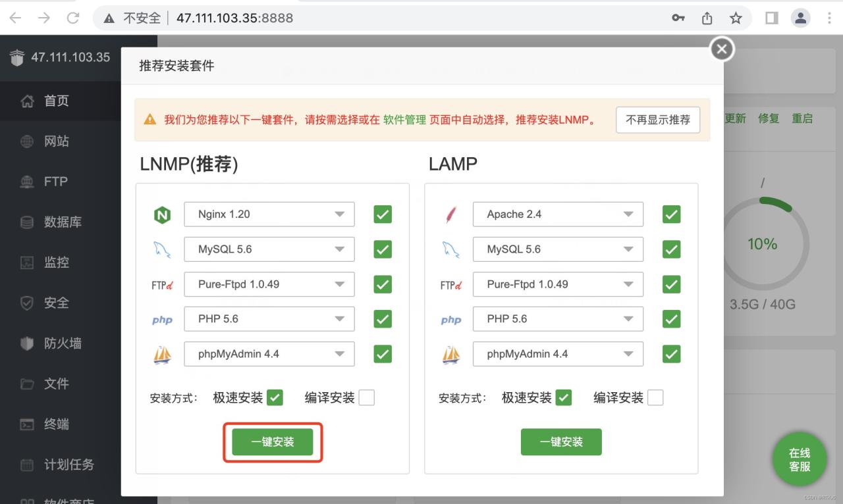
Task: Open LNMP phpMyAdmin 4.4 dropdown
Action: (269, 354)
